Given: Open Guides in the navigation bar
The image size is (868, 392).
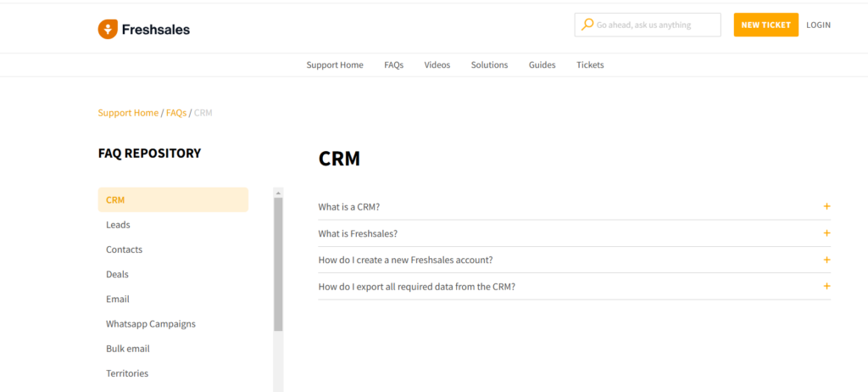Looking at the screenshot, I should pos(542,65).
